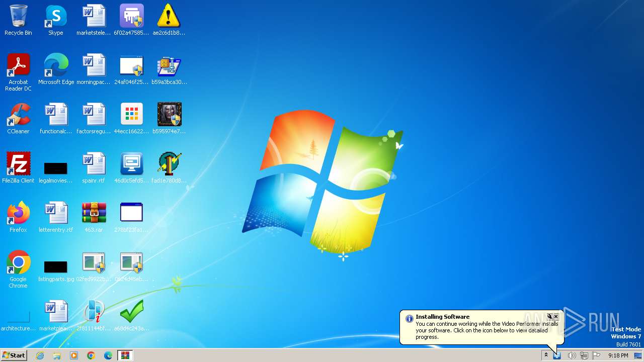Select the b59a3bca30 archive icon
The height and width of the screenshot is (362, 644).
click(169, 69)
